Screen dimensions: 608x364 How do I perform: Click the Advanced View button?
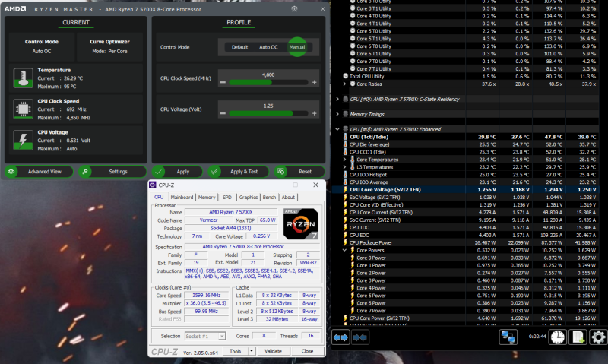(39, 171)
